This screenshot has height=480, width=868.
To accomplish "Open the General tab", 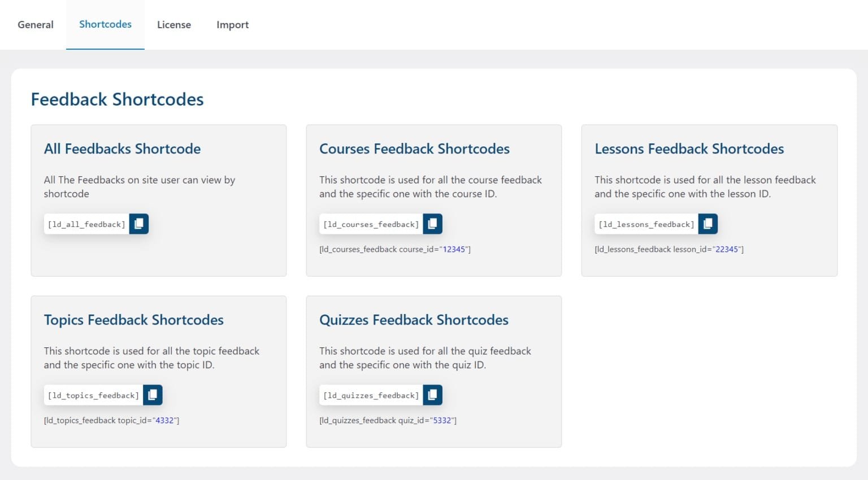I will tap(36, 25).
